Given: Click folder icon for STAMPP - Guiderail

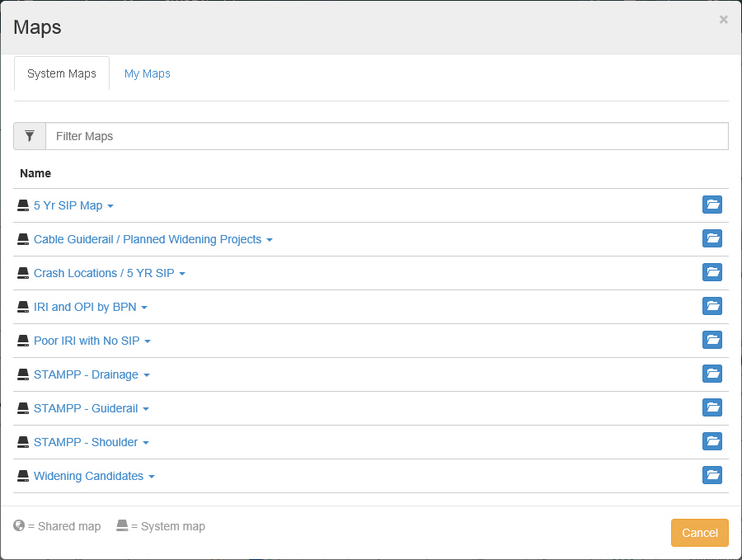Looking at the screenshot, I should coord(712,407).
